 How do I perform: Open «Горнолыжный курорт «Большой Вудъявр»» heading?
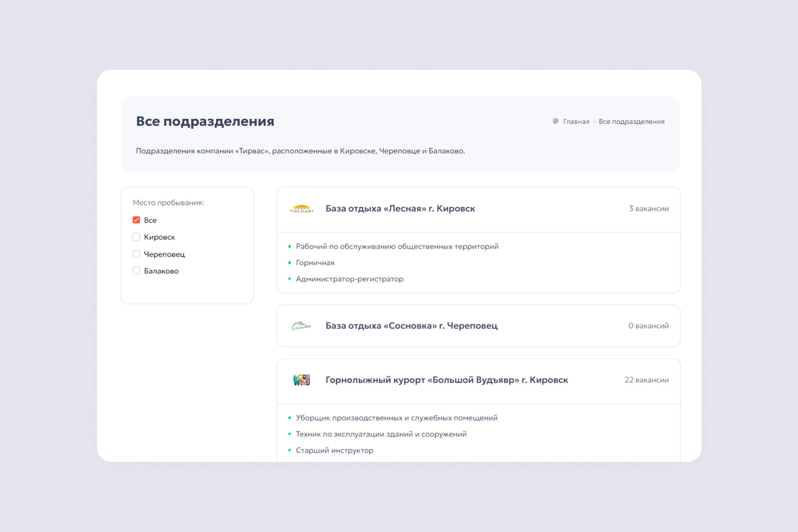(446, 380)
